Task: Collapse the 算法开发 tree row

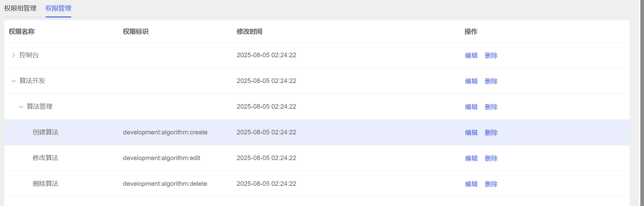Action: [13, 81]
